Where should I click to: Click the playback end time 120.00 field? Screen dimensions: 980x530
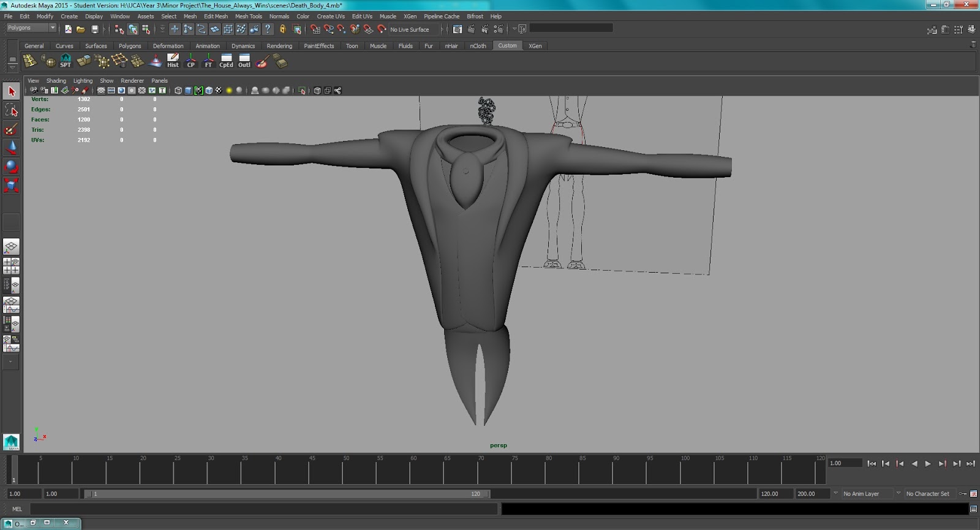click(x=774, y=494)
